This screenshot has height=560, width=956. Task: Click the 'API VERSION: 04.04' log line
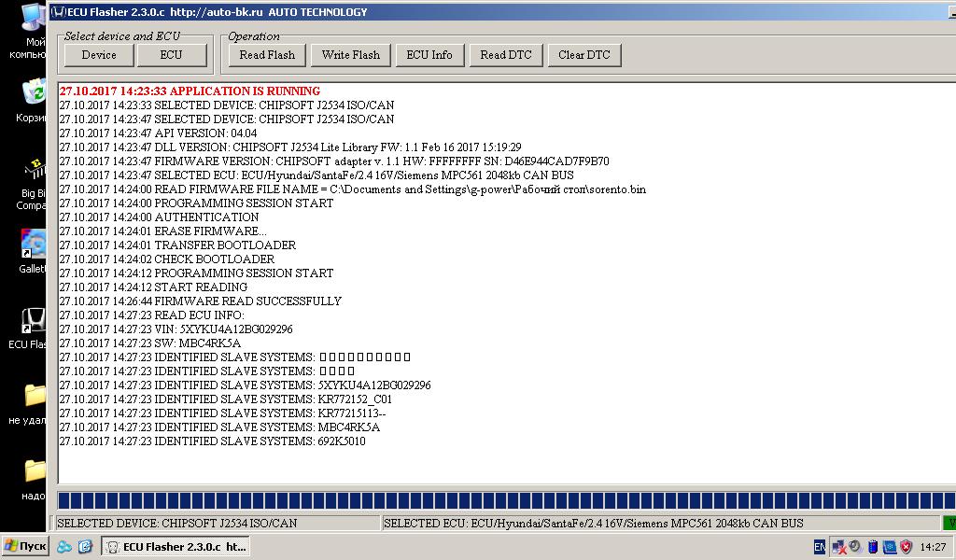[x=158, y=133]
